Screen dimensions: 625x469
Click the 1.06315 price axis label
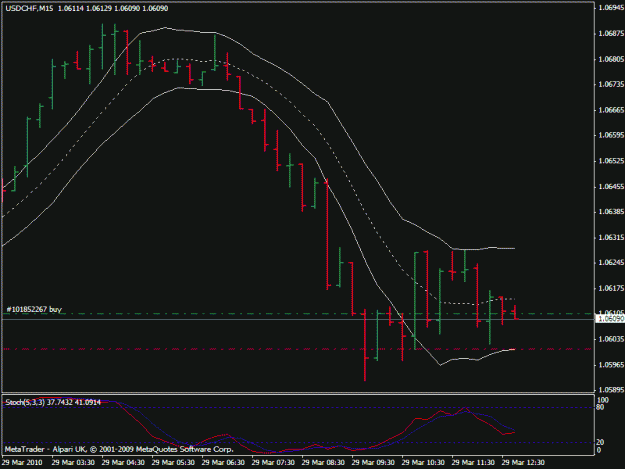(x=611, y=237)
